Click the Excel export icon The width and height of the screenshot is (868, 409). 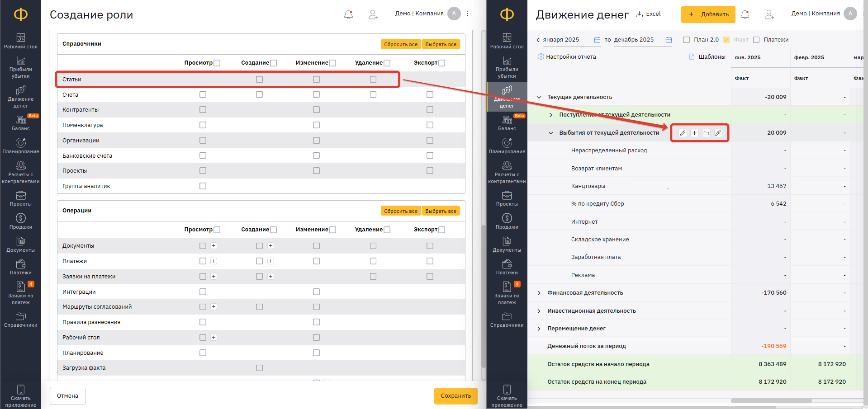click(639, 14)
